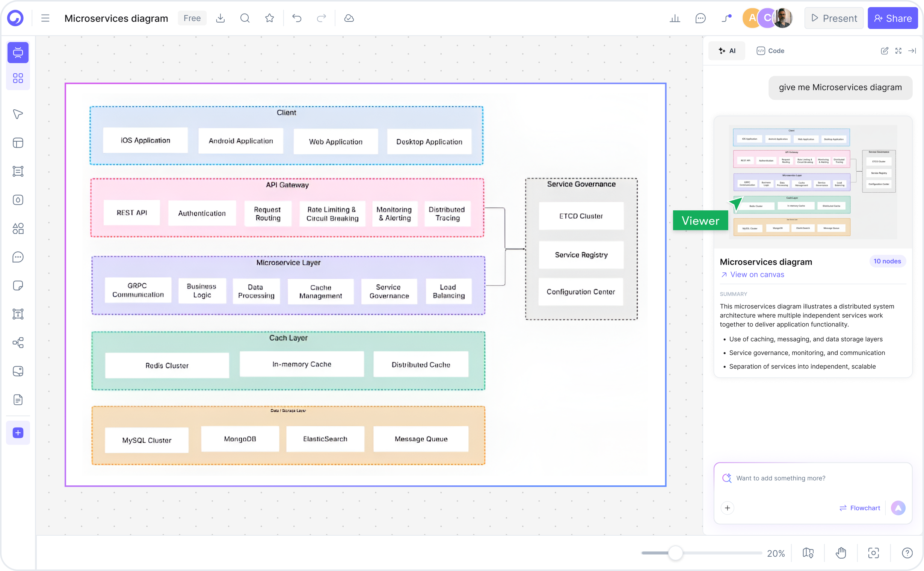Change diagram type from Flowchart
924x571 pixels.
[860, 508]
